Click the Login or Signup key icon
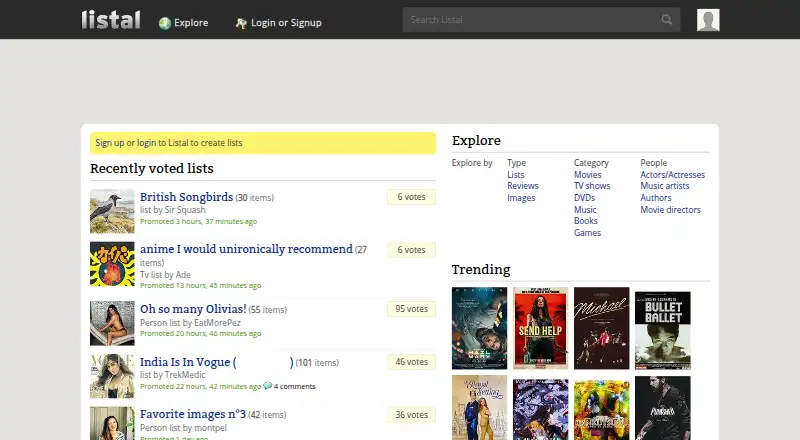The width and height of the screenshot is (800, 440). tap(241, 23)
